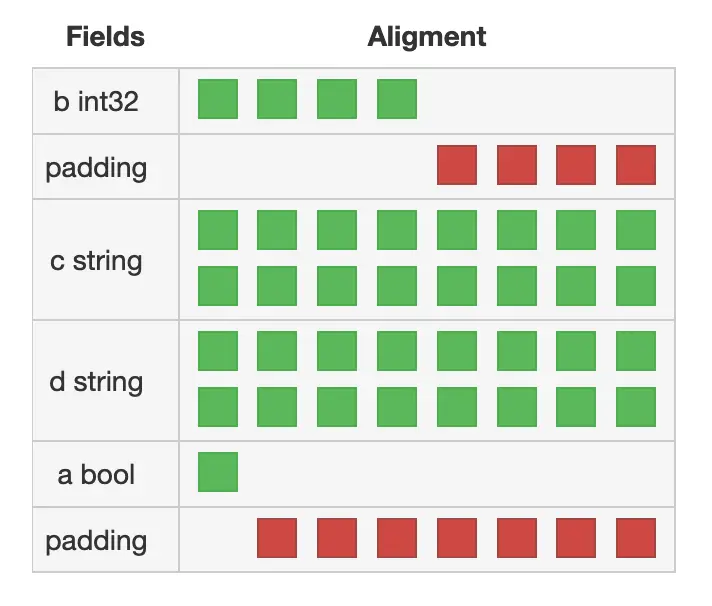
Task: Select the 'b int32' field label
Action: pyautogui.click(x=96, y=101)
